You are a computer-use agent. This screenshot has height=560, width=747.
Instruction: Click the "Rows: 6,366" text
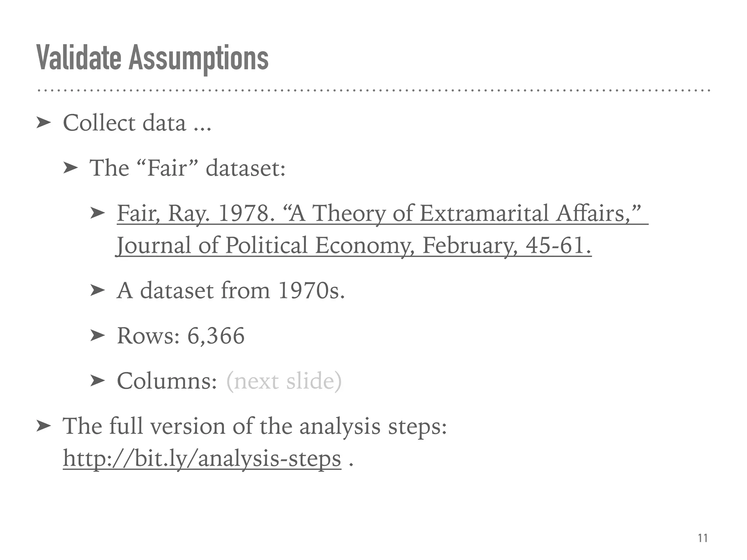click(181, 336)
